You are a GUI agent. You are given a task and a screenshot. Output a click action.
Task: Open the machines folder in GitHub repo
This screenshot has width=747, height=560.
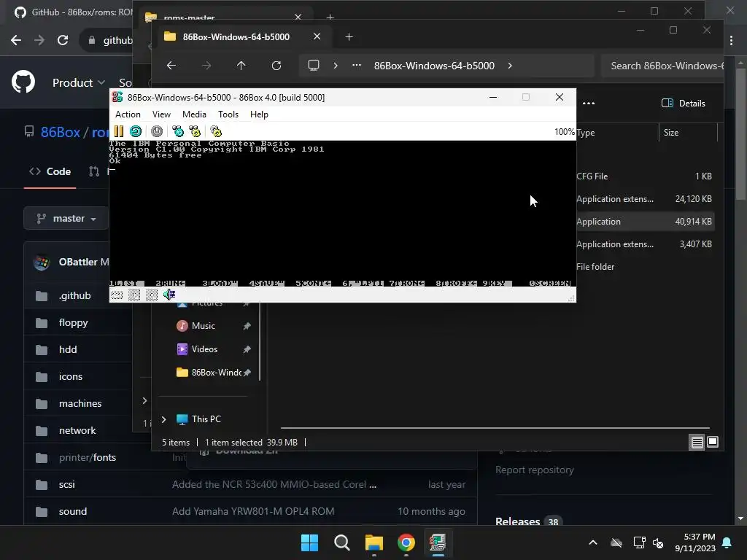click(80, 403)
